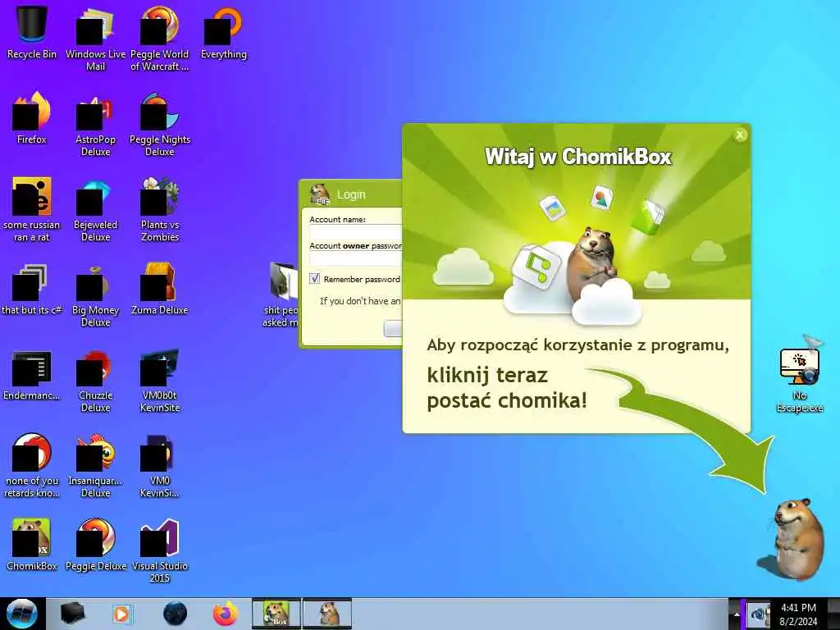Image resolution: width=840 pixels, height=630 pixels.
Task: Click the system tray application icon
Action: 759,615
